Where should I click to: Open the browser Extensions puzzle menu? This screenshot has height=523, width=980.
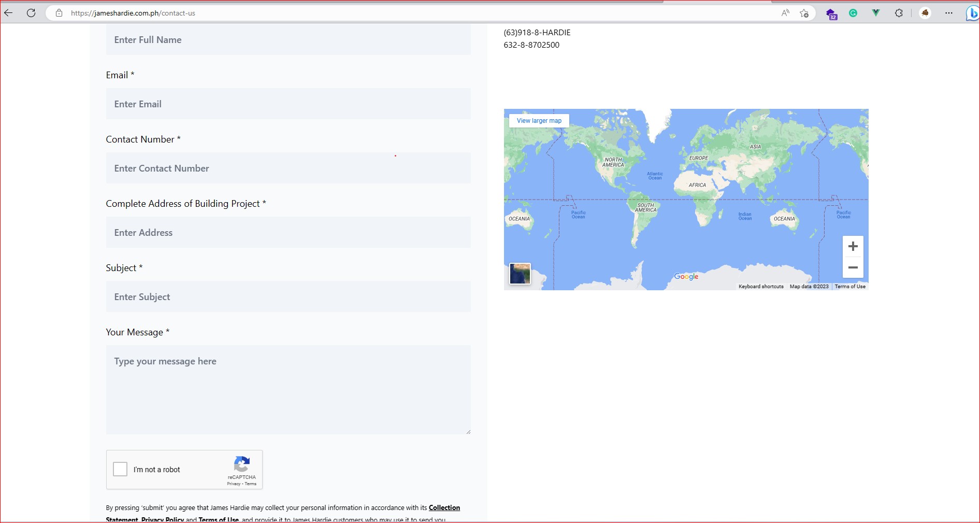899,13
